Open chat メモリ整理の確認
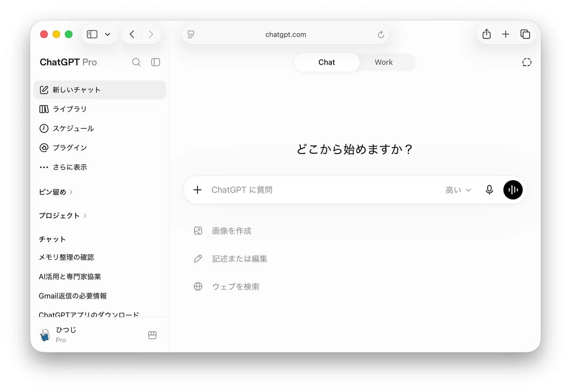571x392 pixels. coord(99,257)
